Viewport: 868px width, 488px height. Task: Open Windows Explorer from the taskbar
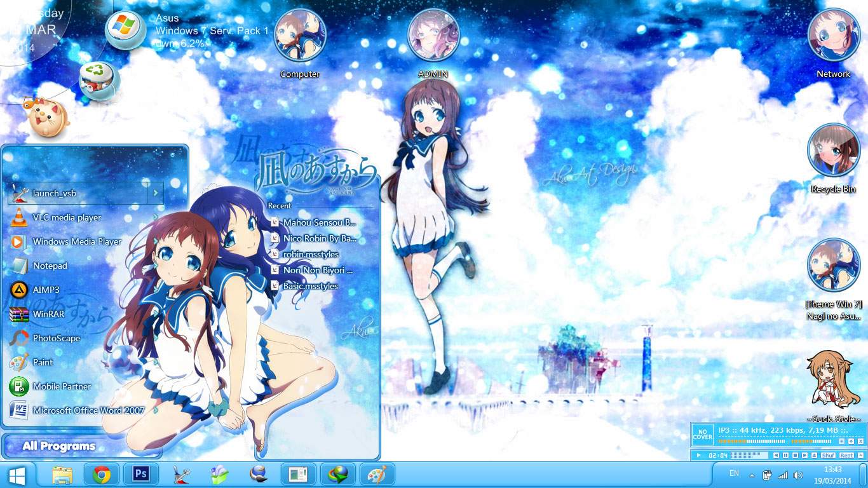coord(62,473)
